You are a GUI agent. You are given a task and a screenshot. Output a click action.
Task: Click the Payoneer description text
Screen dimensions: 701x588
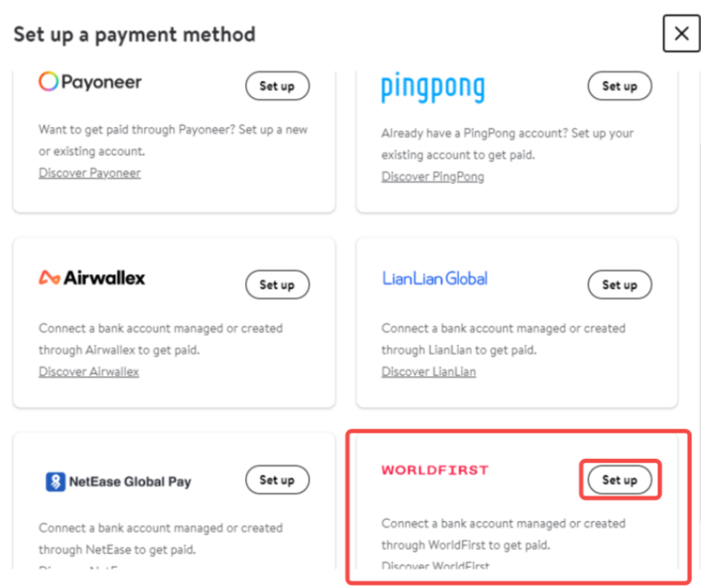(173, 141)
